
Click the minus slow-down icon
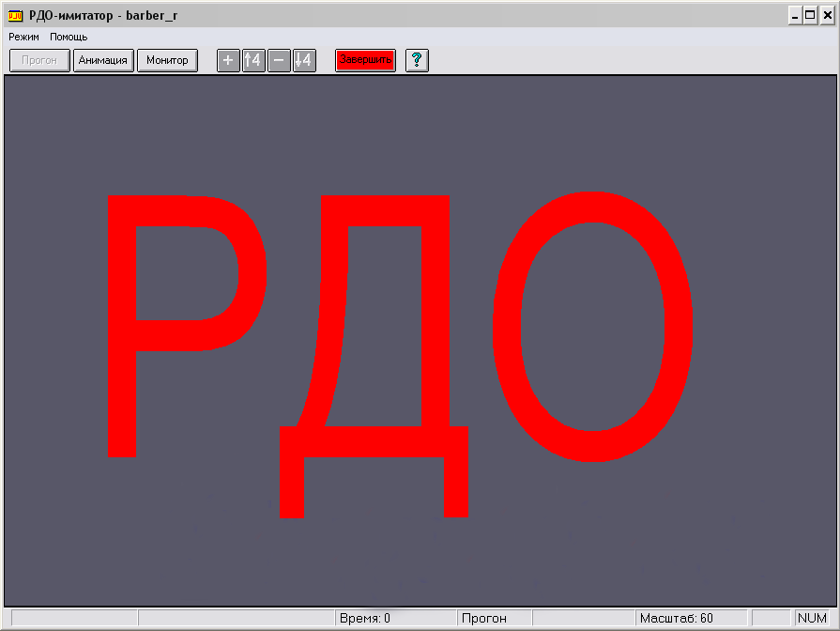coord(279,60)
